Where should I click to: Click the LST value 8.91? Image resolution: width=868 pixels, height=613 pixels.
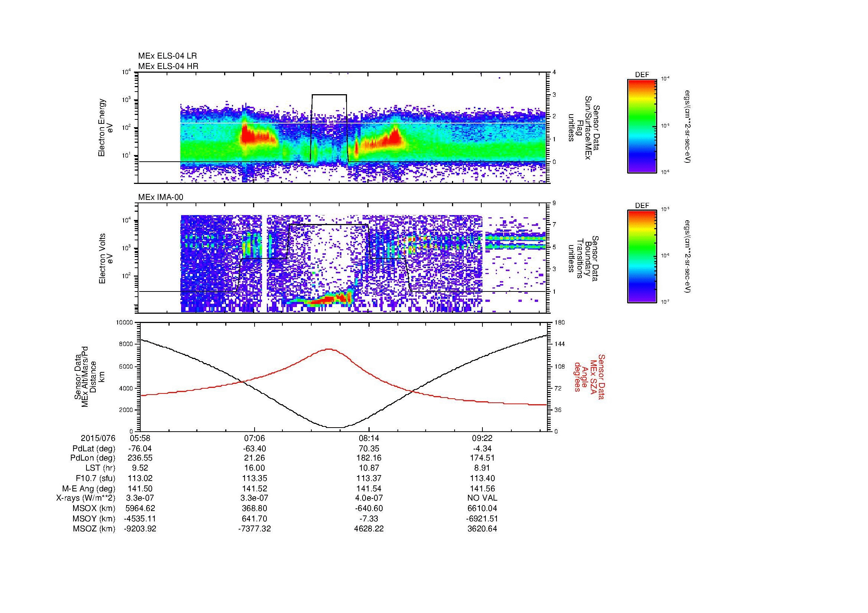[482, 468]
